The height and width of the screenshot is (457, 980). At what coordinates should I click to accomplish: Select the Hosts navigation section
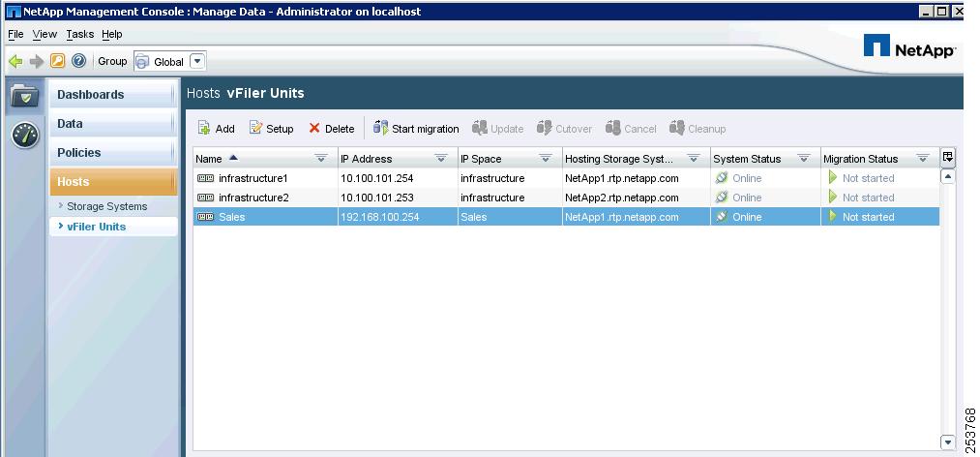(113, 182)
